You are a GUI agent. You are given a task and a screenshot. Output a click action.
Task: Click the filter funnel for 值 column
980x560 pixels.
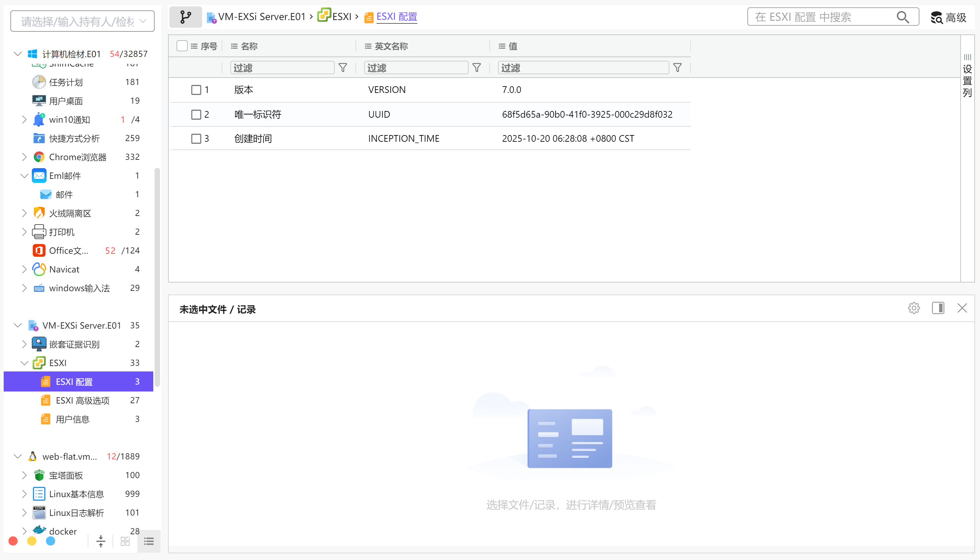[x=677, y=68]
